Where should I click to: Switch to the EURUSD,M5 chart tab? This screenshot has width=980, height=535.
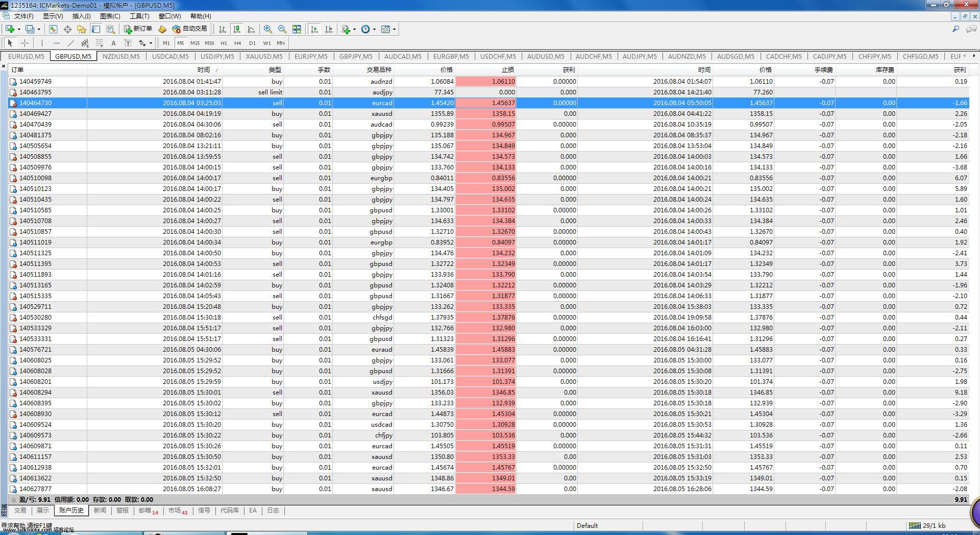click(26, 56)
